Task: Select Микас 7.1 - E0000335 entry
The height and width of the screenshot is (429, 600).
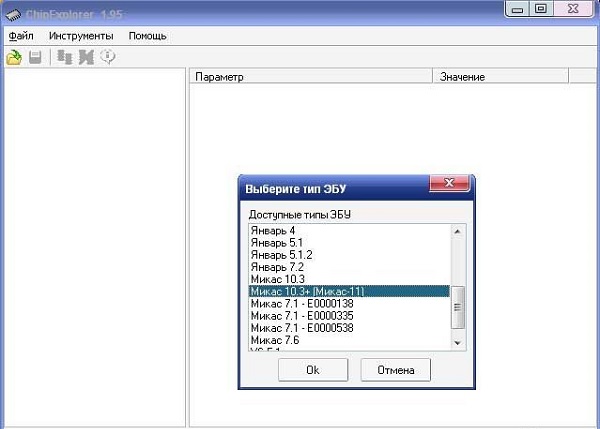Action: point(349,316)
